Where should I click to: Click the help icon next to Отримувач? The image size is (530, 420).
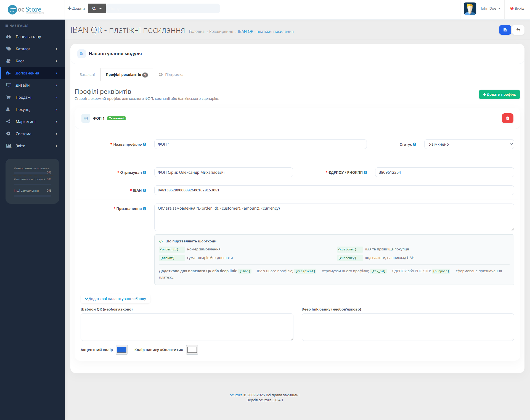144,172
